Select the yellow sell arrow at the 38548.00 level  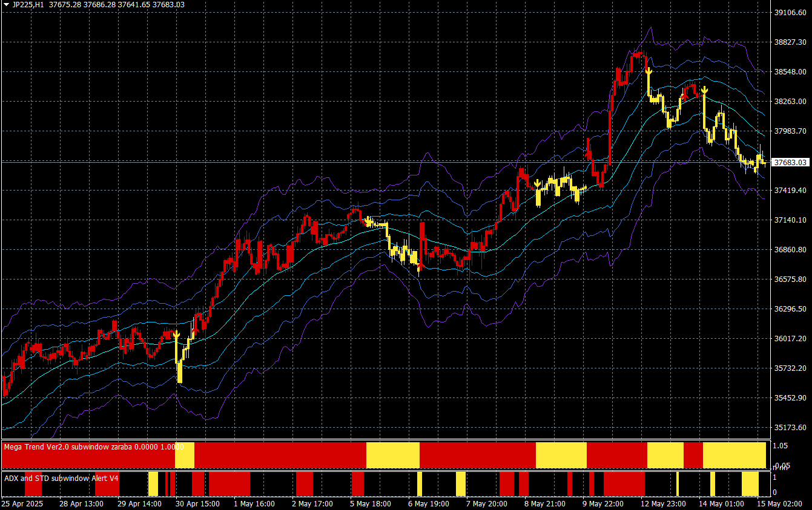pyautogui.click(x=649, y=71)
